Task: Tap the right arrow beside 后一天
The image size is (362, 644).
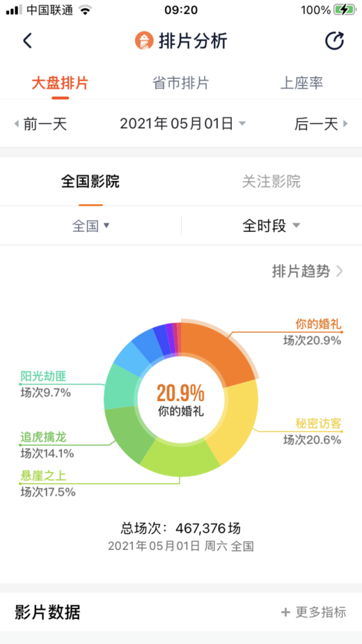Action: 345,124
